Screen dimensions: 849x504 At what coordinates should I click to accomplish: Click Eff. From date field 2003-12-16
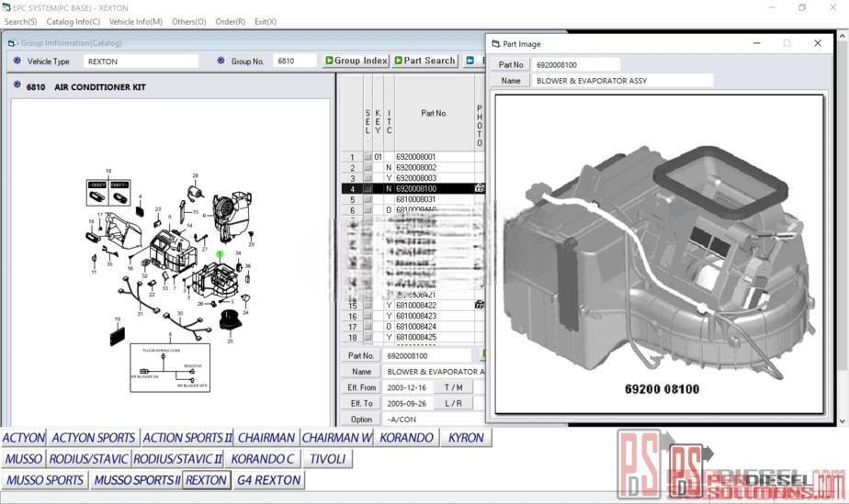click(407, 387)
